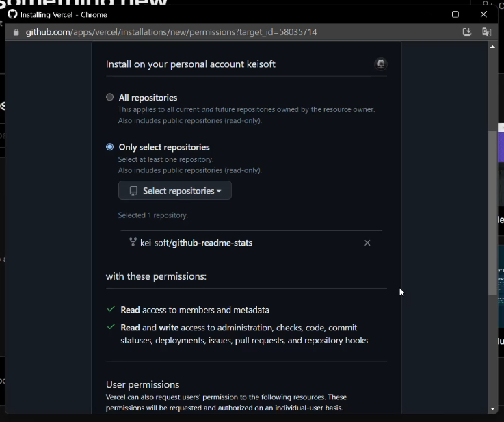Click scrollbar up arrow
Viewport: 504px width, 422px height.
point(492,47)
